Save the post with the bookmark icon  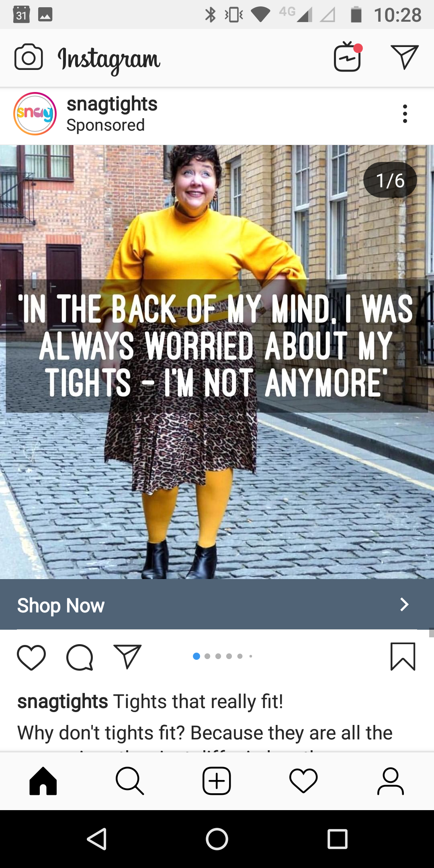pos(403,657)
